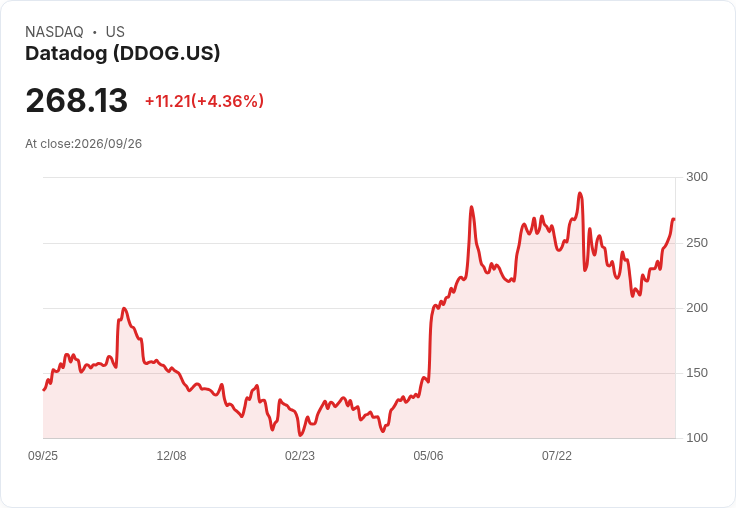The image size is (736, 508).
Task: Select the 05/06 date on the x-axis
Action: pyautogui.click(x=428, y=456)
